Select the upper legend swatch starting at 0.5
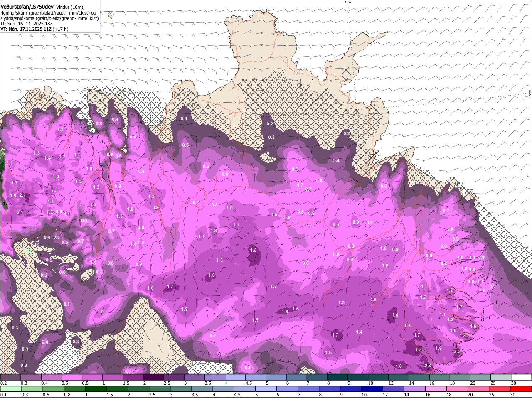 tap(71, 377)
